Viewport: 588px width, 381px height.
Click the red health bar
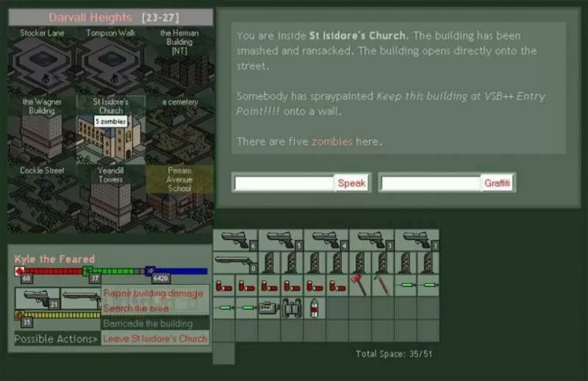point(54,271)
